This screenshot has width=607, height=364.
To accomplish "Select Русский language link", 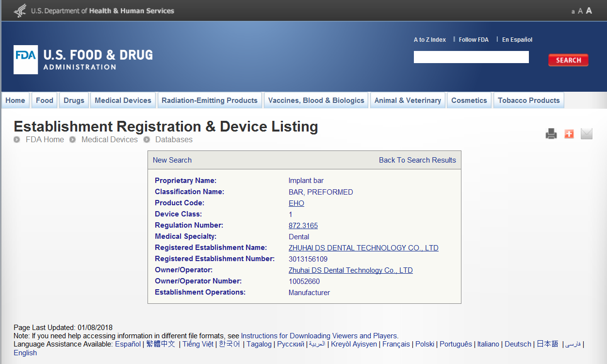I will coord(291,344).
